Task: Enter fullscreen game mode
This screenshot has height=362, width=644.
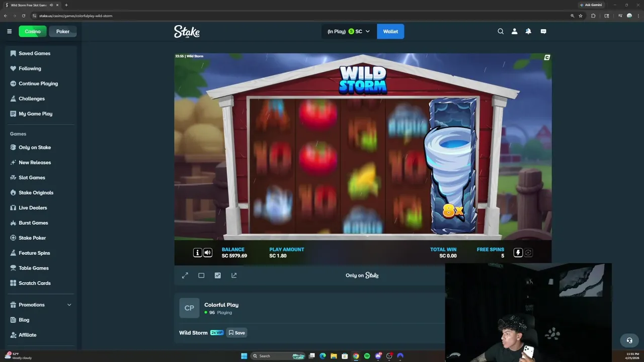Action: 185,276
